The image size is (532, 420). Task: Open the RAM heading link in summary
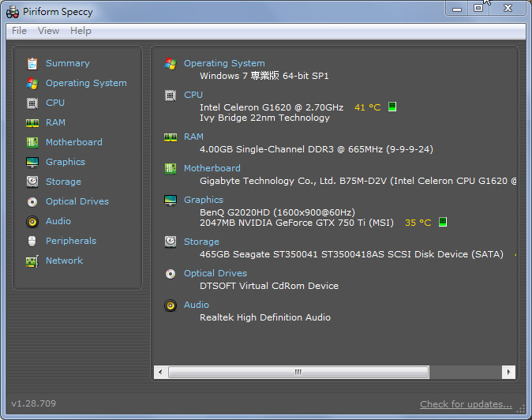pos(193,137)
